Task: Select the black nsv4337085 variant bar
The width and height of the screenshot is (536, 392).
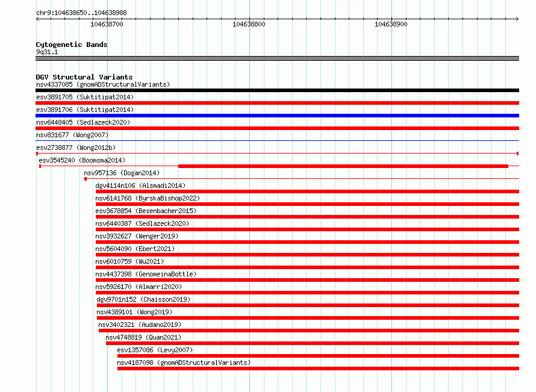Action: pos(277,90)
